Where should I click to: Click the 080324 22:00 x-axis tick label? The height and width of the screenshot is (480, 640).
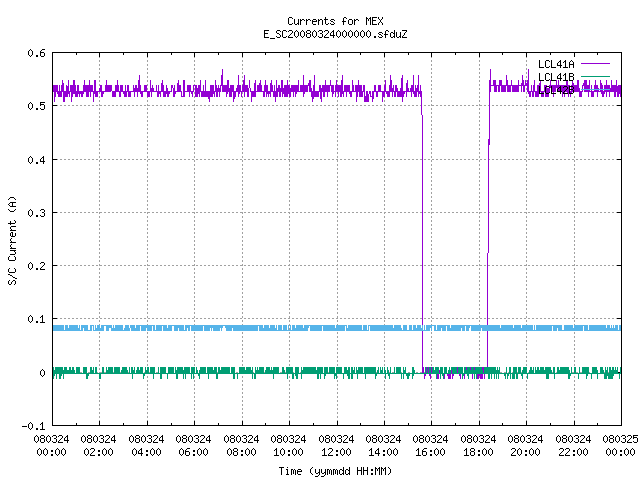click(573, 446)
